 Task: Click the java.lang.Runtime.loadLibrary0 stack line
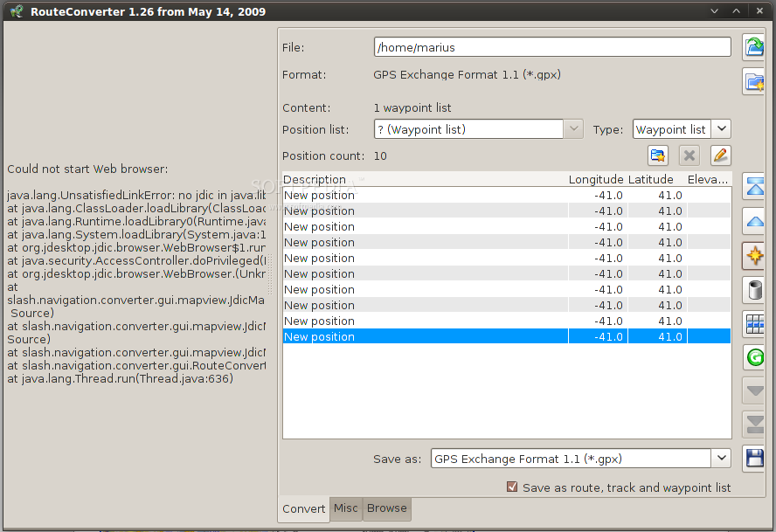(x=136, y=222)
